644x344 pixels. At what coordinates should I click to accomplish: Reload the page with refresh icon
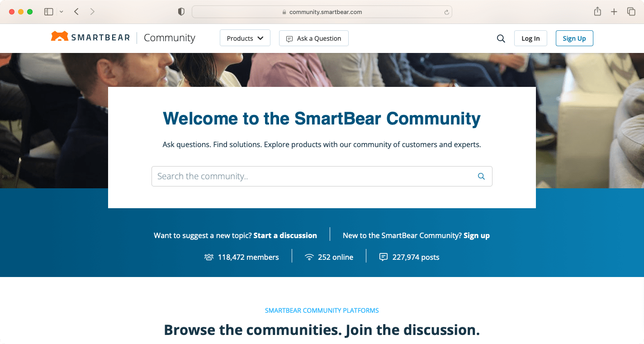[446, 12]
